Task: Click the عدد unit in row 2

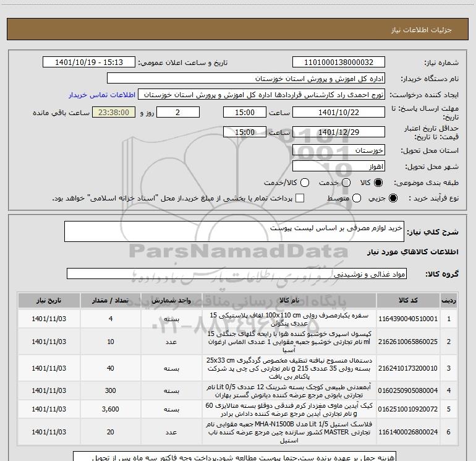Action: [171, 342]
